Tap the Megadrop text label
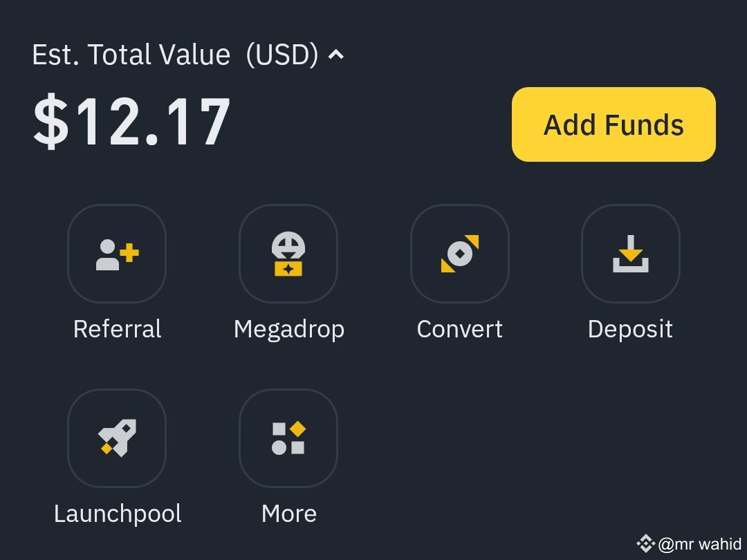Image resolution: width=747 pixels, height=560 pixels. click(x=288, y=330)
